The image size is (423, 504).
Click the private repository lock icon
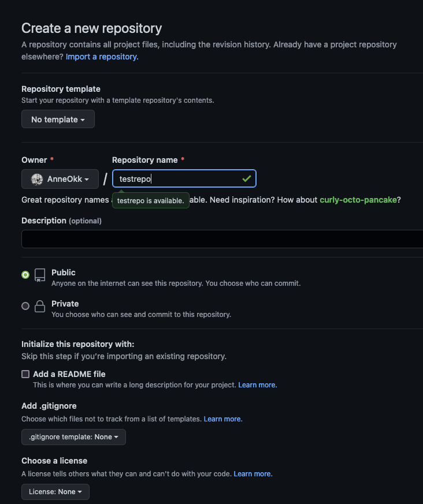point(40,307)
